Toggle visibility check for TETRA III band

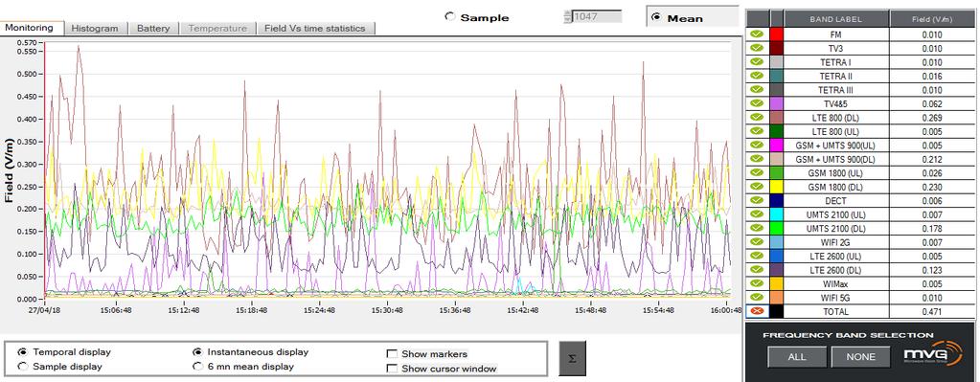(x=757, y=89)
